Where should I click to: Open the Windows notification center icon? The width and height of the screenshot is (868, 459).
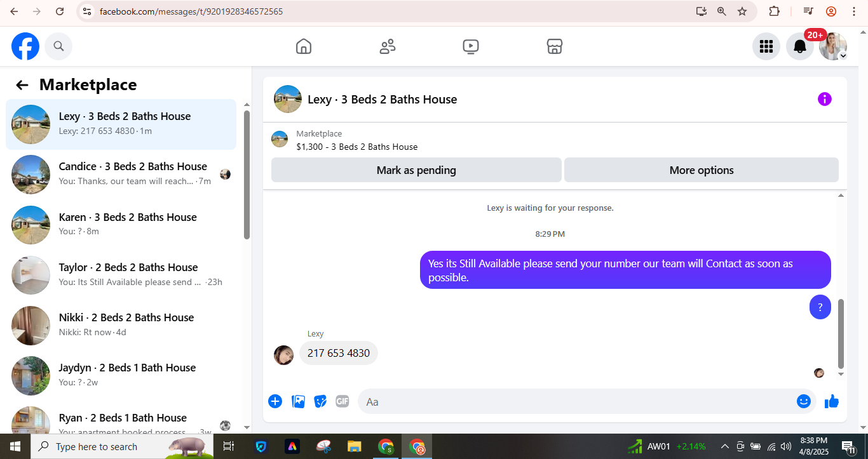[848, 446]
